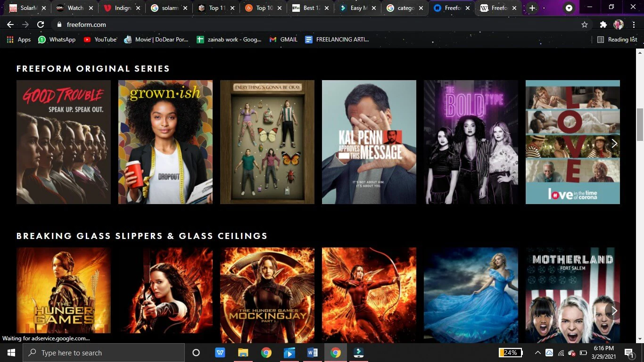Click the page vertical scrollbar thumb
This screenshot has width=644, height=362.
640,124
